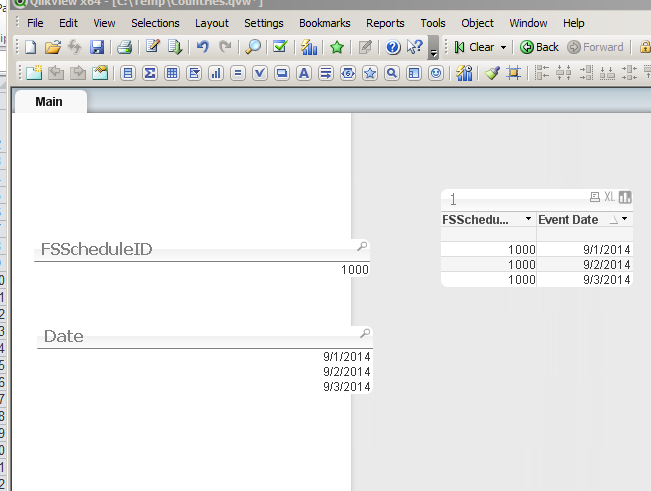651x491 pixels.
Task: Select 1000 in FSScheduleID list box
Action: 202,270
